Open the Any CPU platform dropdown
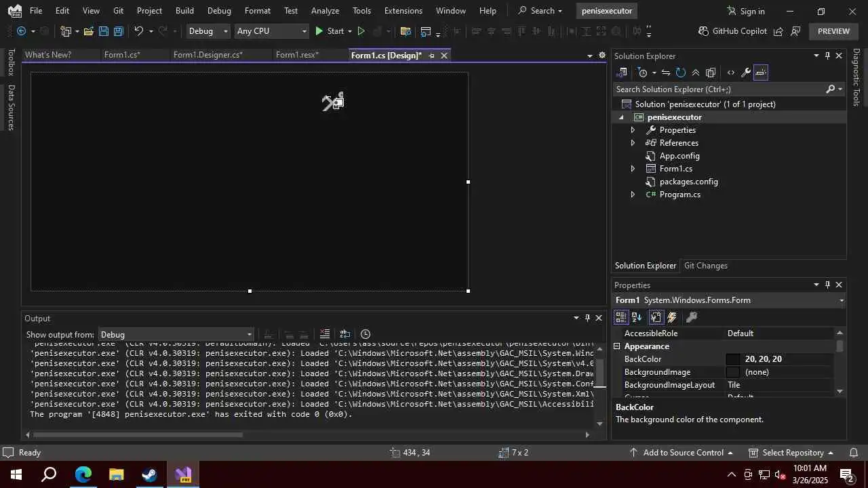868x488 pixels. pyautogui.click(x=271, y=31)
